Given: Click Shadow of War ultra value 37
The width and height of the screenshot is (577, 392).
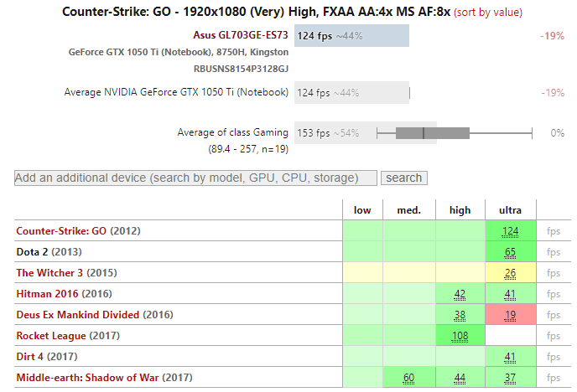Looking at the screenshot, I should 511,378.
